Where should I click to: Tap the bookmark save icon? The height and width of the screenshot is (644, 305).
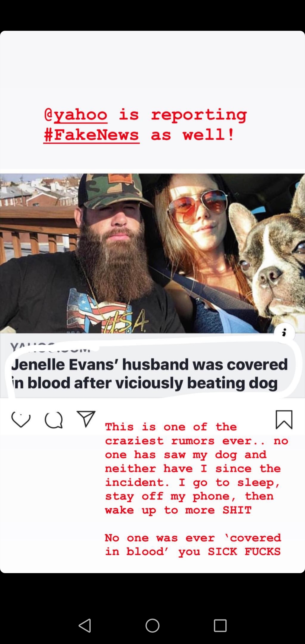tap(284, 419)
